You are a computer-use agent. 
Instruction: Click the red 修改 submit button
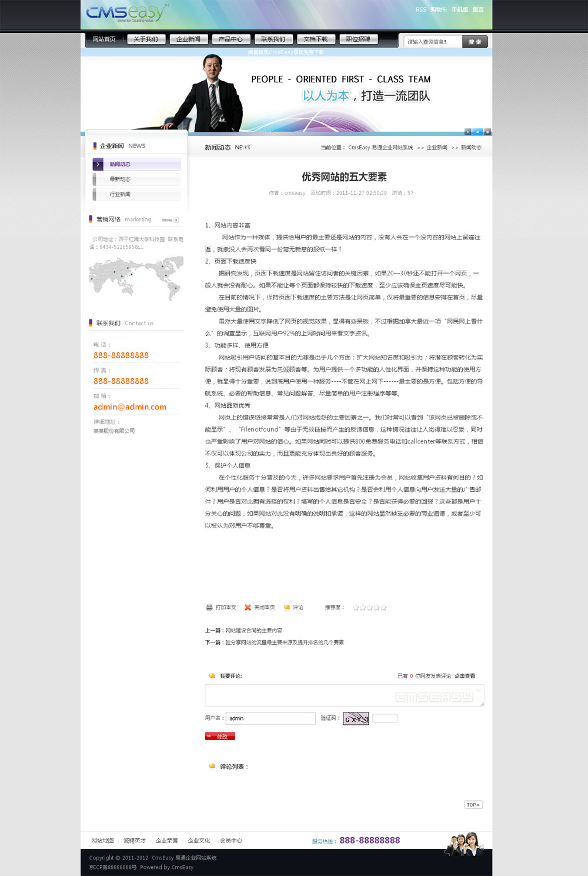click(x=220, y=737)
